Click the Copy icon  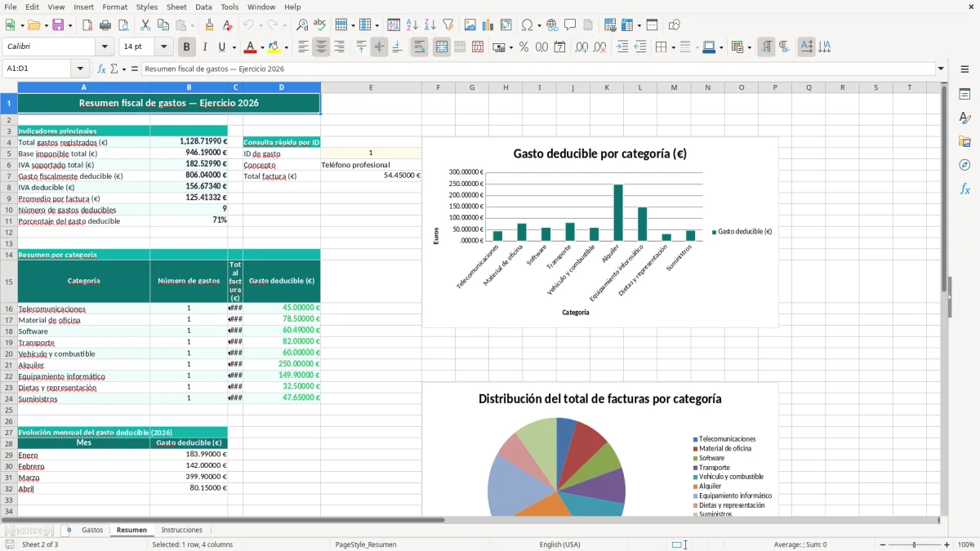(163, 25)
